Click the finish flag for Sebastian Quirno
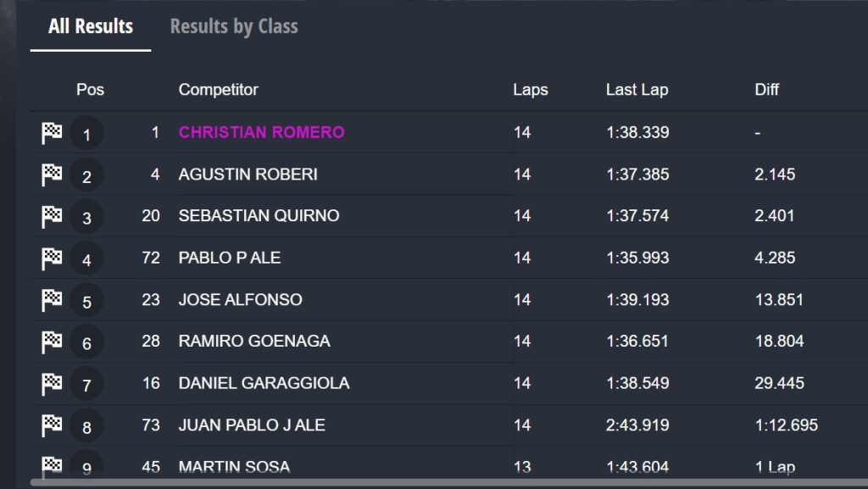Image resolution: width=868 pixels, height=489 pixels. pyautogui.click(x=52, y=216)
